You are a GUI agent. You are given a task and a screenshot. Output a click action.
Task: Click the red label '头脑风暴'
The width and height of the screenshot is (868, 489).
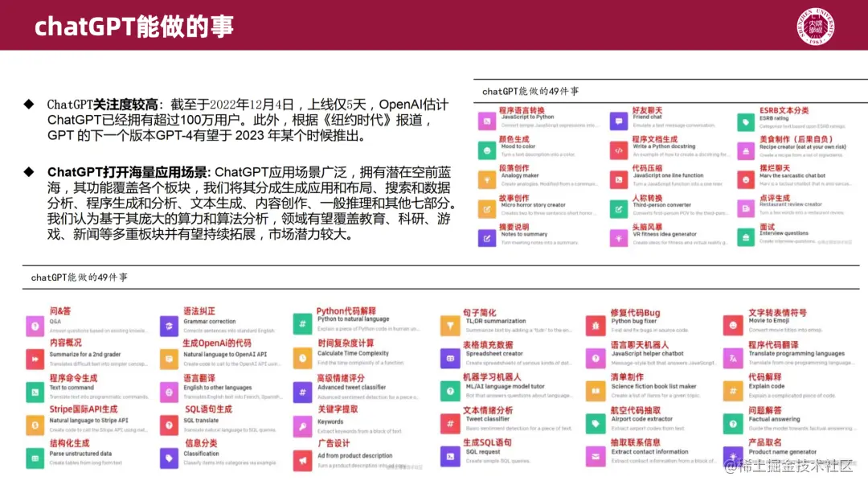[647, 227]
